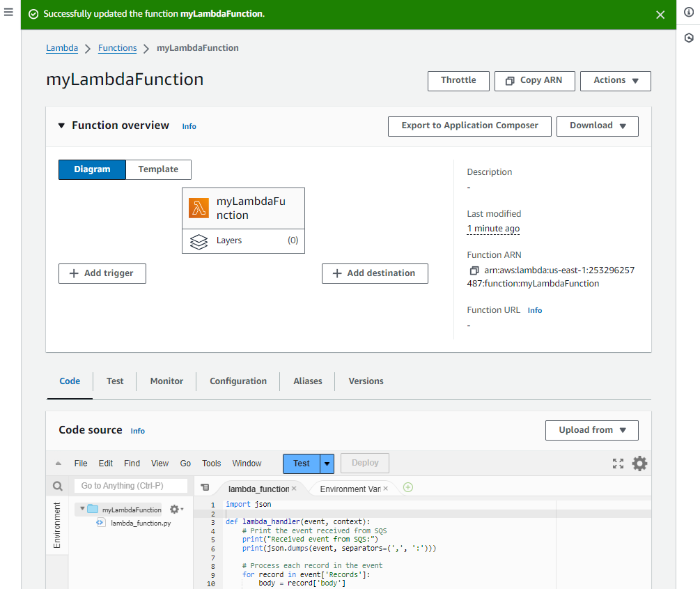The height and width of the screenshot is (589, 700).
Task: Open the Layers icon in diagram
Action: [199, 240]
